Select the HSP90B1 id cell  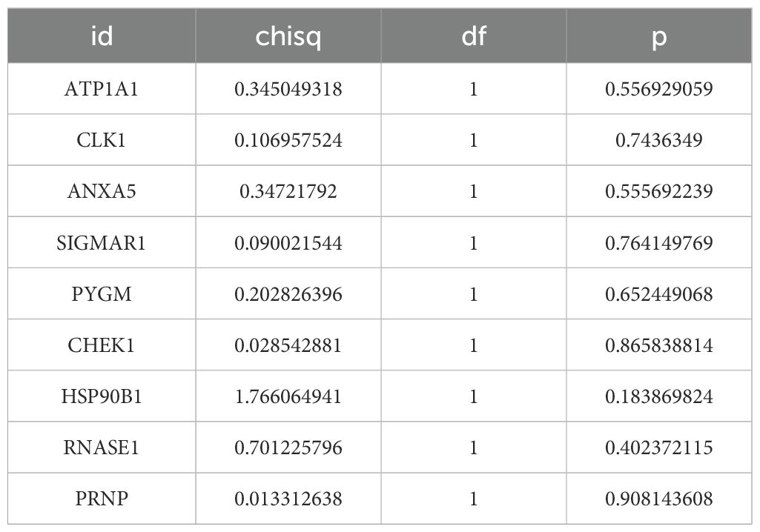coord(102,396)
